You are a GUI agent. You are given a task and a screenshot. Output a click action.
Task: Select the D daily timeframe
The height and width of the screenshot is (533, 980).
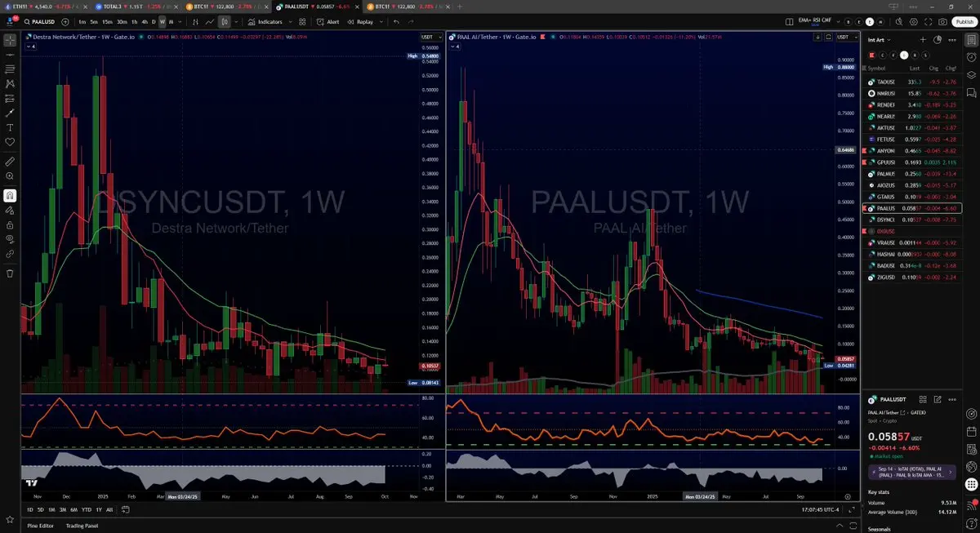coord(154,21)
